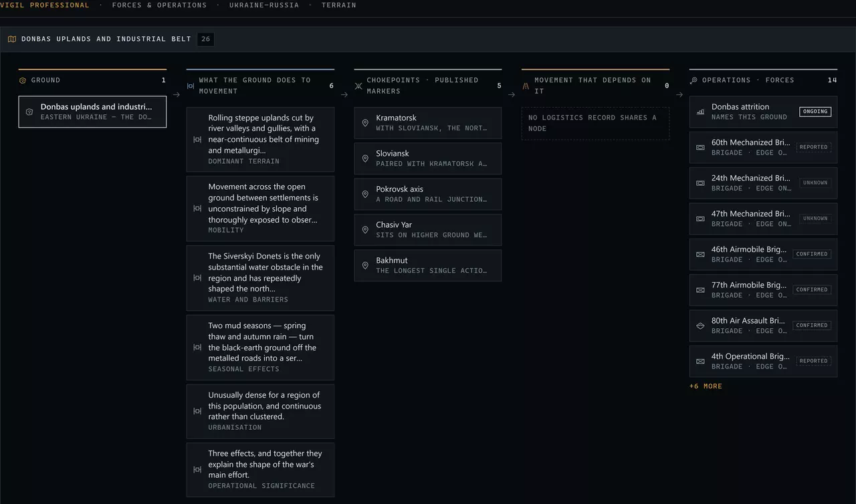856x504 pixels.
Task: Click the terrain icon on Dominant Terrain card
Action: pos(197,139)
